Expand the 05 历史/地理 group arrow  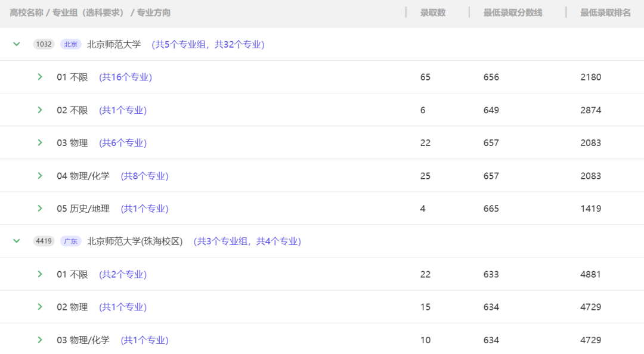pos(40,208)
